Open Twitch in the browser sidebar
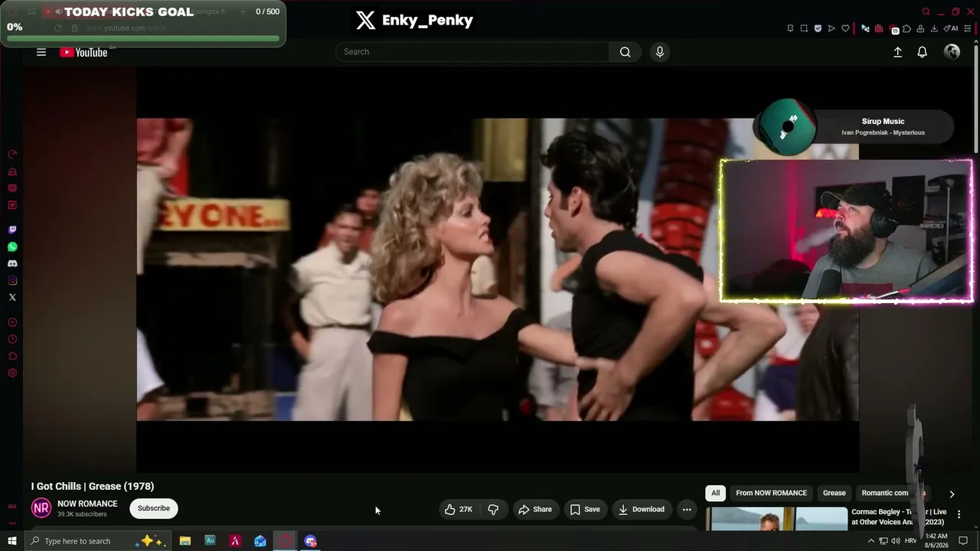The width and height of the screenshot is (980, 551). click(x=12, y=230)
